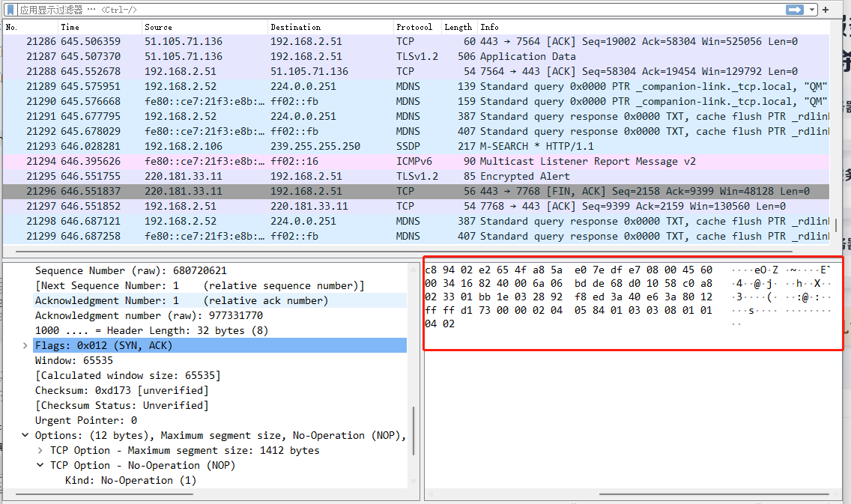
Task: Sort by the Destination column header
Action: [x=330, y=27]
